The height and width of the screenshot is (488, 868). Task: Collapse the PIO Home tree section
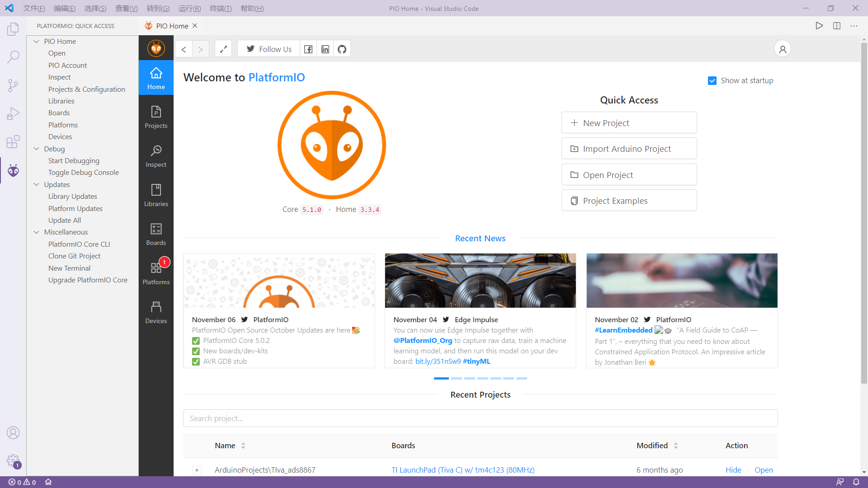click(37, 41)
